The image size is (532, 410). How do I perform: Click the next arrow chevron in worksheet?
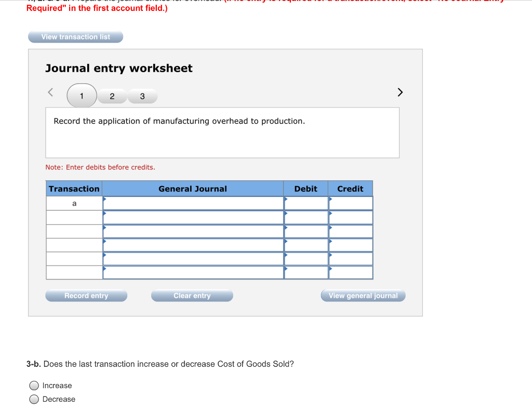pos(400,92)
